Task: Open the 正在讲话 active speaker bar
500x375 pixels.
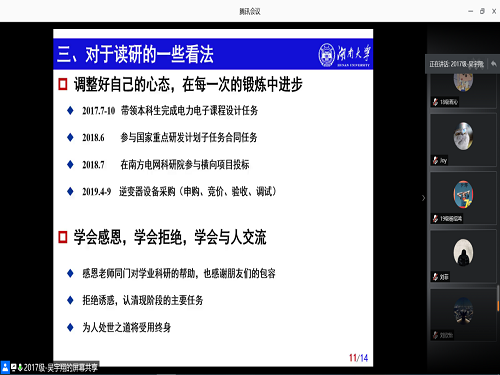Action: [456, 64]
